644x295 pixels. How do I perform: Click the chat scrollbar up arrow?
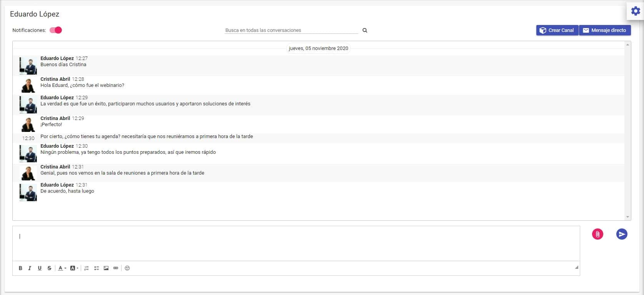[x=628, y=45]
